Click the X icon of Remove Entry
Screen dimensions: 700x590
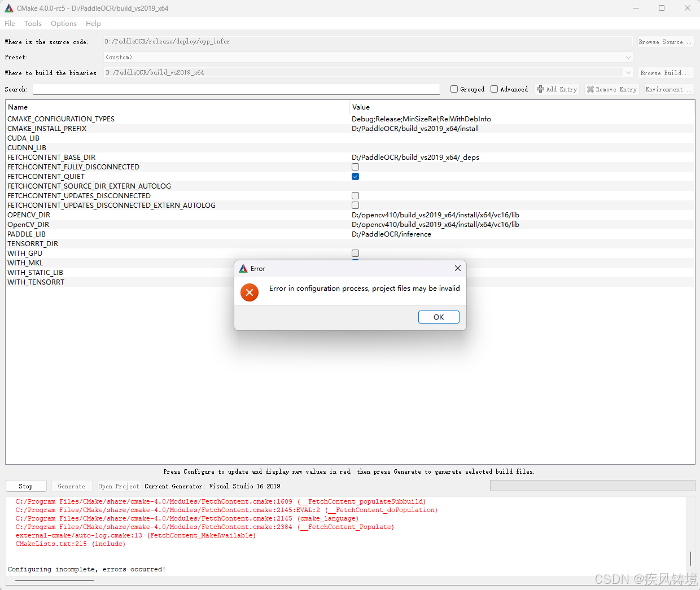pos(590,89)
